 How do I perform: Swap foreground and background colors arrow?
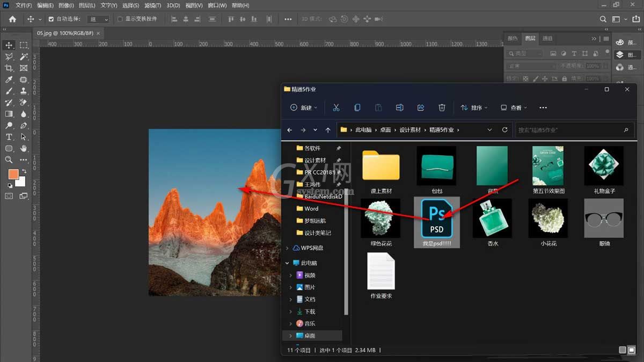(x=24, y=171)
